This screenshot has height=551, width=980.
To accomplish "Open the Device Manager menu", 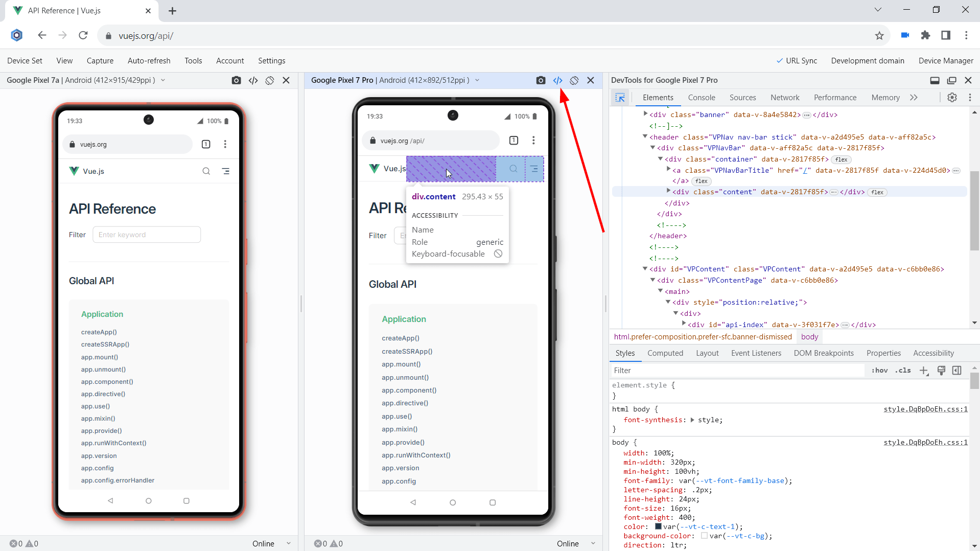I will tap(945, 60).
